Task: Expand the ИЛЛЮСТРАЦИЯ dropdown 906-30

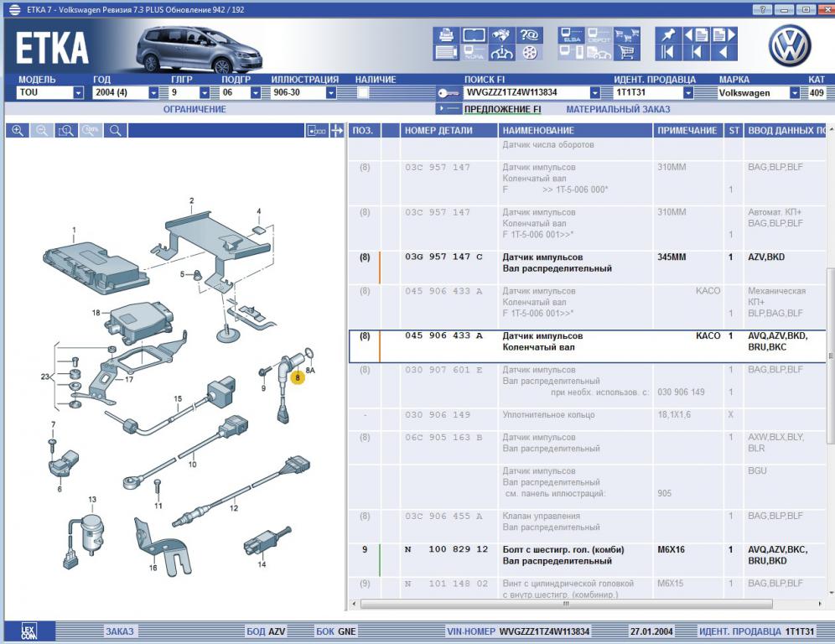Action: tap(330, 93)
